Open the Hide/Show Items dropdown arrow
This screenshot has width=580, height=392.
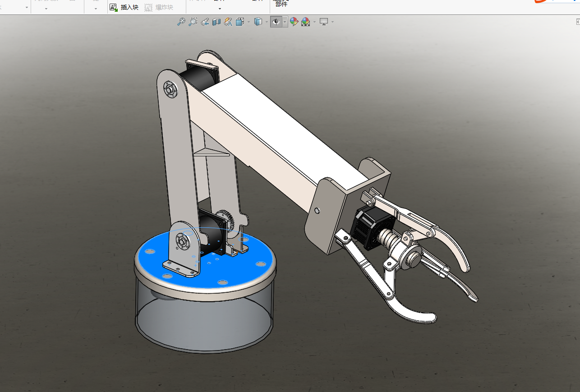pyautogui.click(x=285, y=22)
